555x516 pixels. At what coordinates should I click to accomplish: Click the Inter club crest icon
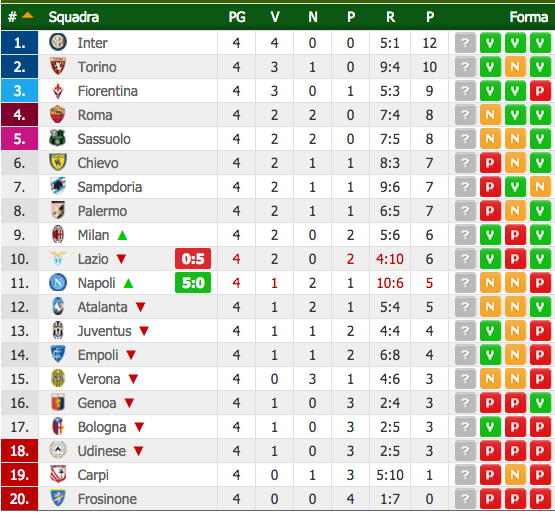pyautogui.click(x=58, y=42)
